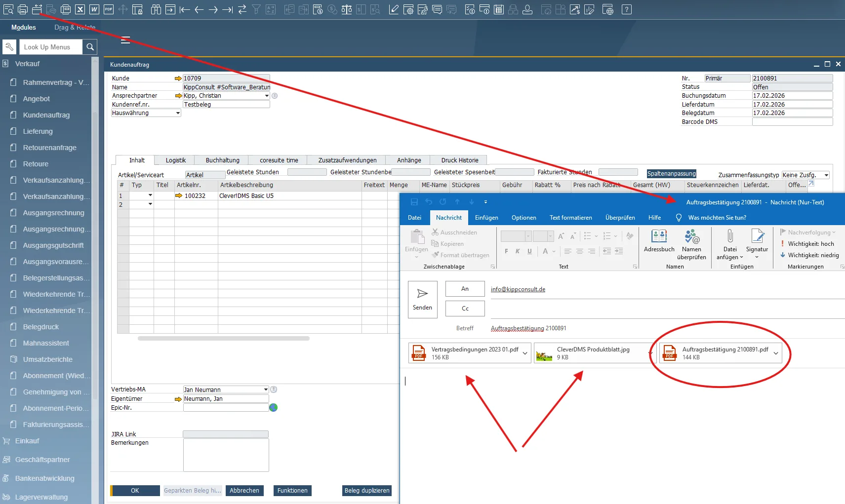Open dropdown for Auftragsbestätigung 2100891.pdf attachment
Image resolution: width=845 pixels, height=504 pixels.
776,353
